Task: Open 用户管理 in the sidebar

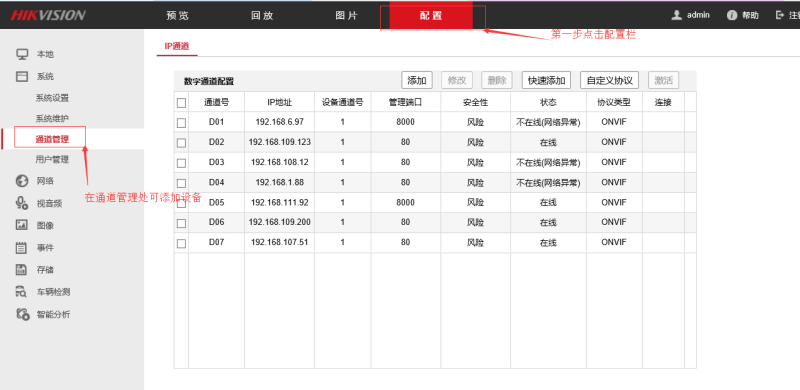Action: coord(52,159)
